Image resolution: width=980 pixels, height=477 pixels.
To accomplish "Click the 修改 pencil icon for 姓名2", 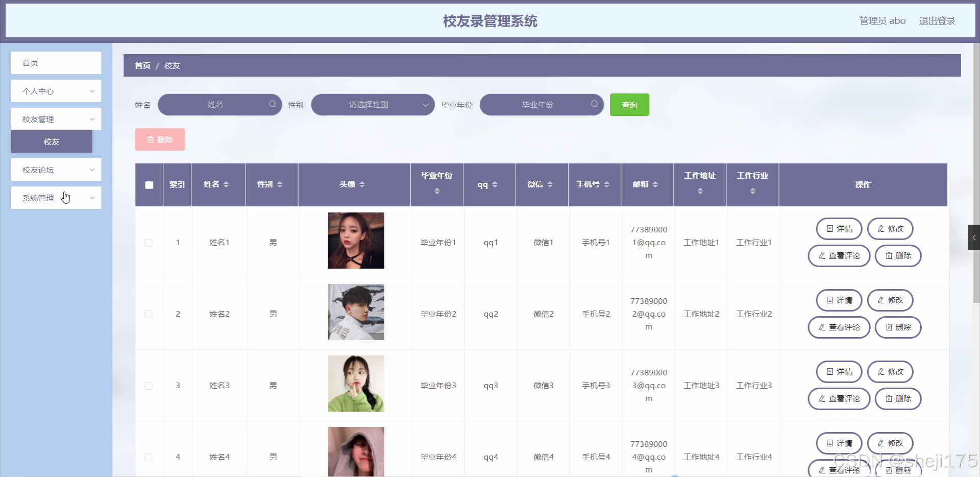I will pyautogui.click(x=880, y=300).
